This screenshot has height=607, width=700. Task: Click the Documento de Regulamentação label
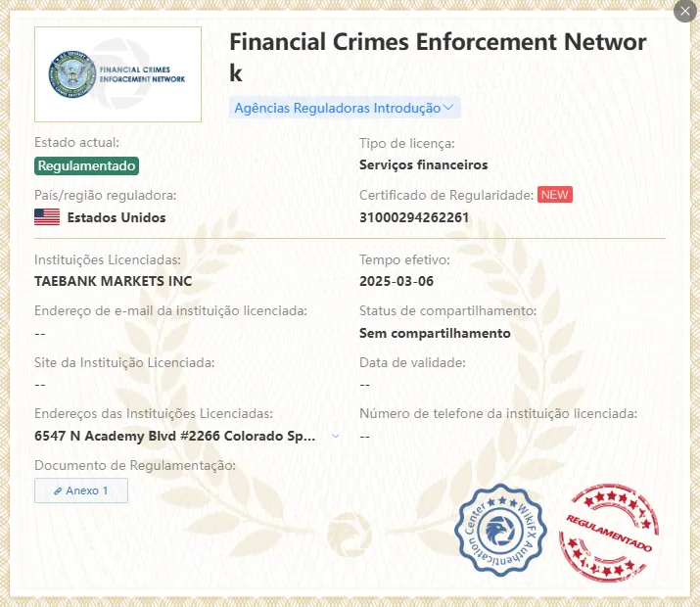coord(135,465)
